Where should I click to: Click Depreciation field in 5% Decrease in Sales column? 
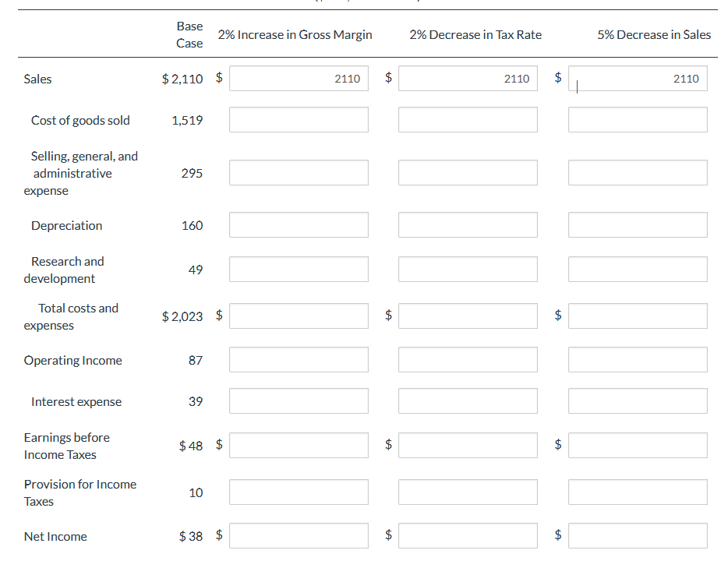tap(638, 225)
